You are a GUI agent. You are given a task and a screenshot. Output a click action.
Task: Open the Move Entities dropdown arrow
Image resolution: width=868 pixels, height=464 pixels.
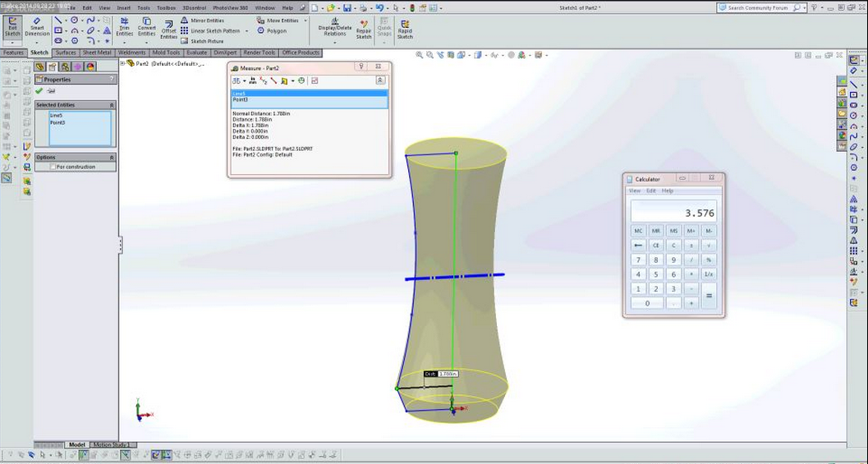(305, 21)
